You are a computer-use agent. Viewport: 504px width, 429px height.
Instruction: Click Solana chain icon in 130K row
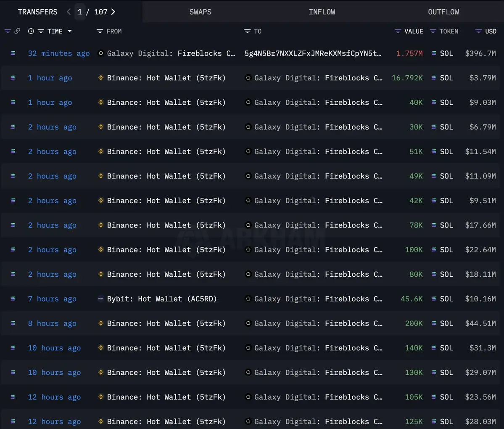[x=13, y=372]
